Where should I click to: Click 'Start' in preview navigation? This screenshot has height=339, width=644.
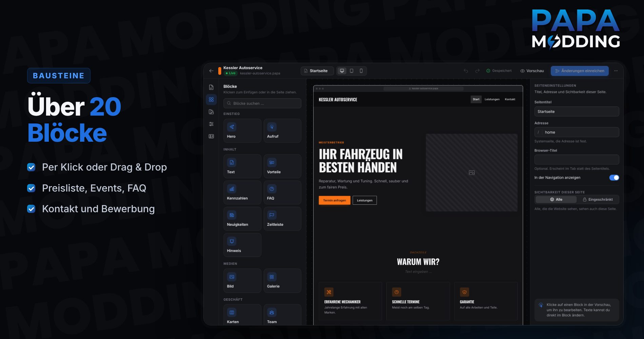(x=476, y=99)
